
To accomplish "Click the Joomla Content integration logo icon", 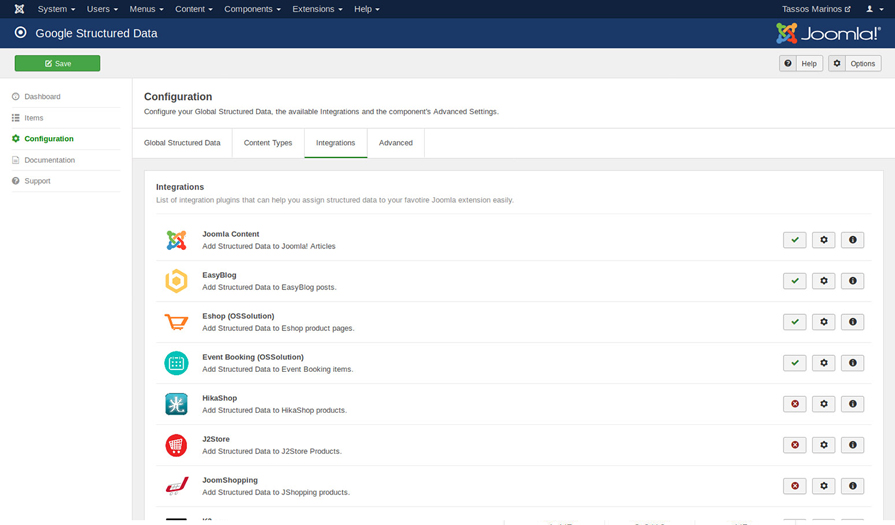I will tap(176, 240).
